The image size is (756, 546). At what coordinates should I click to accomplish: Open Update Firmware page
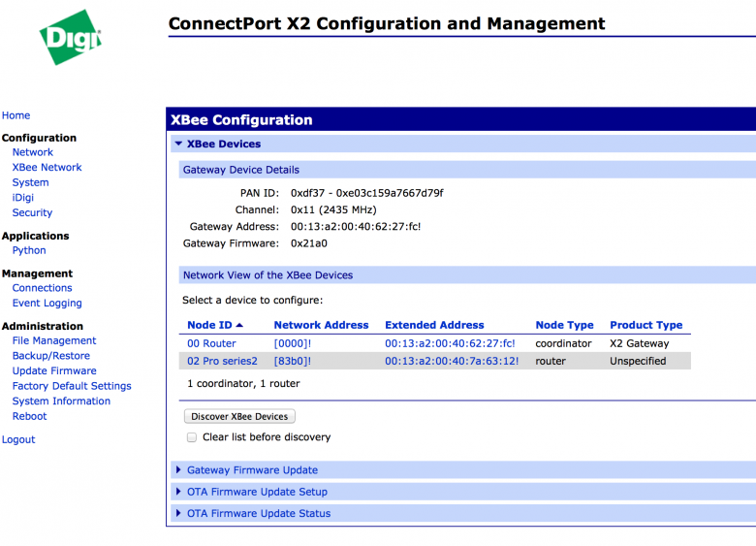54,370
